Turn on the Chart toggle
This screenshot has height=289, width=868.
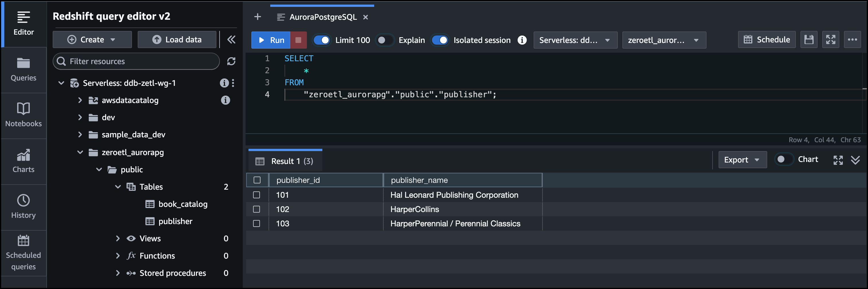[784, 159]
